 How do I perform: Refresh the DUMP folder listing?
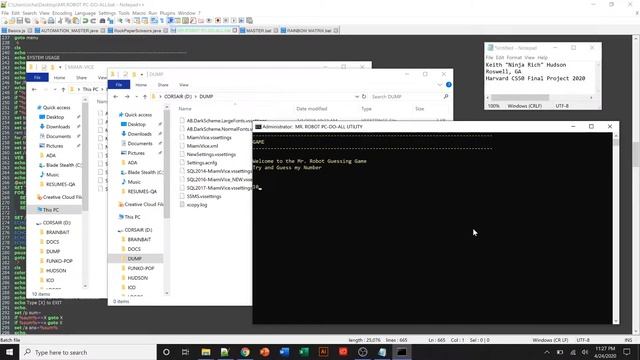point(364,97)
